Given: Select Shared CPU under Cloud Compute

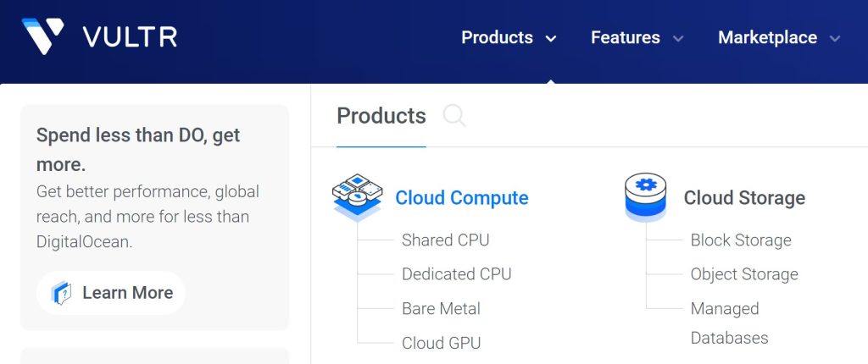Looking at the screenshot, I should (x=446, y=240).
